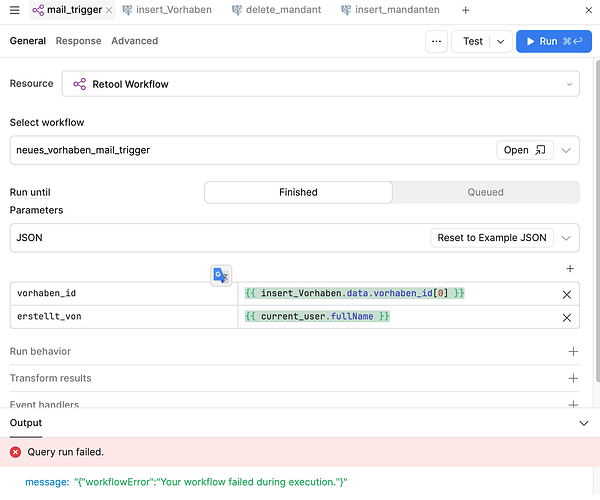Click Reset to Example JSON button
Image resolution: width=600 pixels, height=500 pixels.
[492, 238]
